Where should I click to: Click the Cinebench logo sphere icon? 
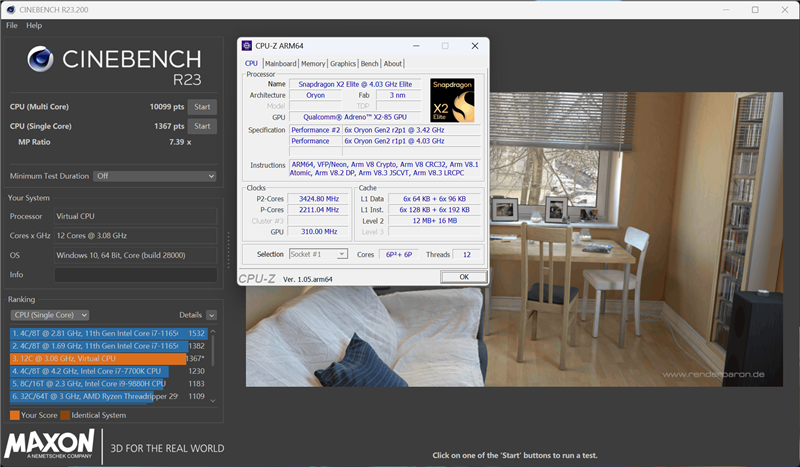coord(40,59)
